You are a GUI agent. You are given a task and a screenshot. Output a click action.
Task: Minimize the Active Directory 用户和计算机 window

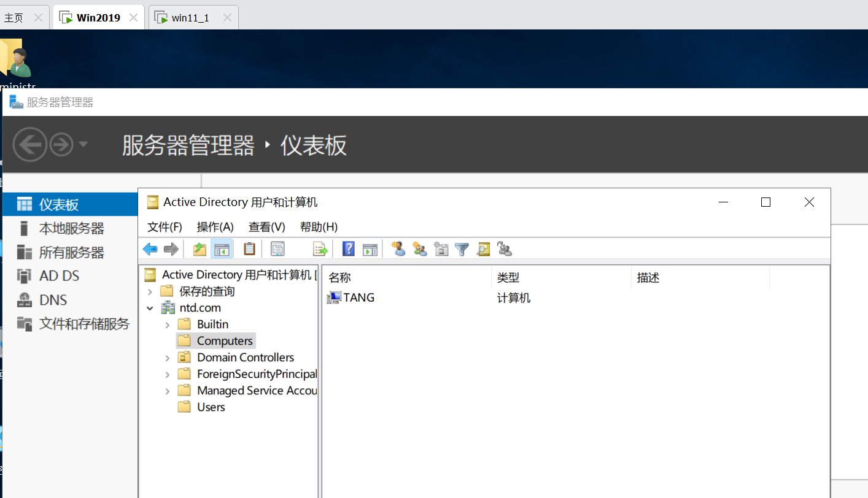click(724, 202)
